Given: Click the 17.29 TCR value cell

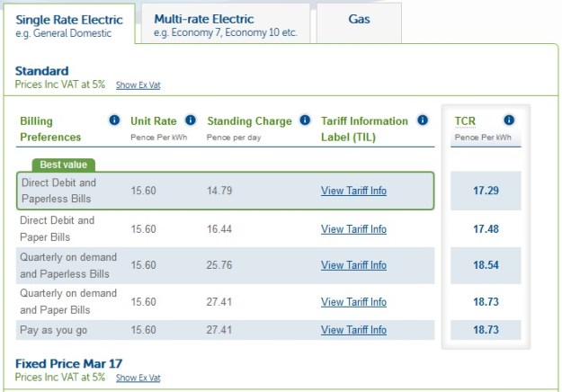Looking at the screenshot, I should coord(486,191).
